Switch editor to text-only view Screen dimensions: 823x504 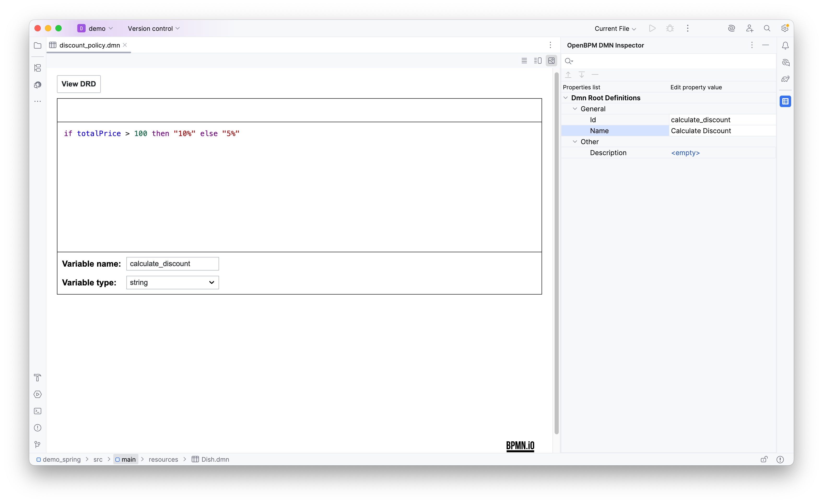coord(524,61)
